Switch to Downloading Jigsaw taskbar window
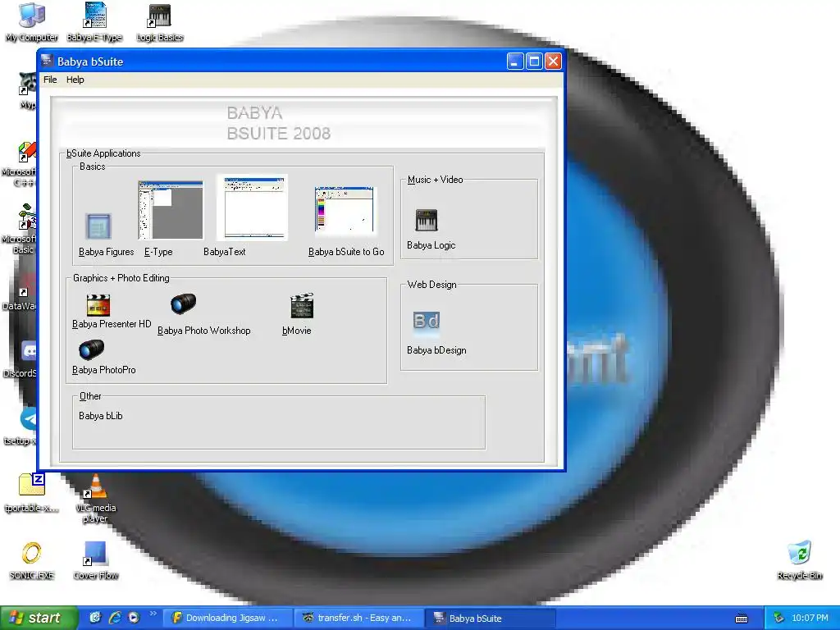 pos(227,619)
